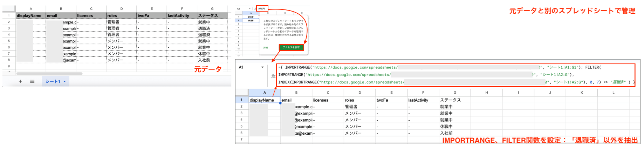Select ステータス cell G1 in result sheet
This screenshot has width=644, height=148.
455,100
